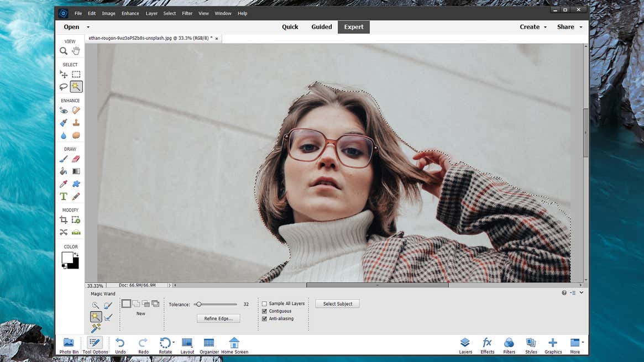Click the Select Subject button
This screenshot has height=362, width=644.
(337, 304)
